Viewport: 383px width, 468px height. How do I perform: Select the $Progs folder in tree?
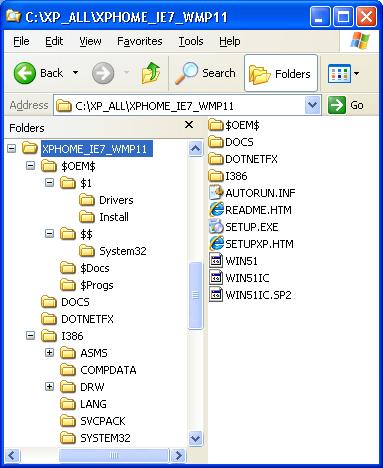click(97, 285)
